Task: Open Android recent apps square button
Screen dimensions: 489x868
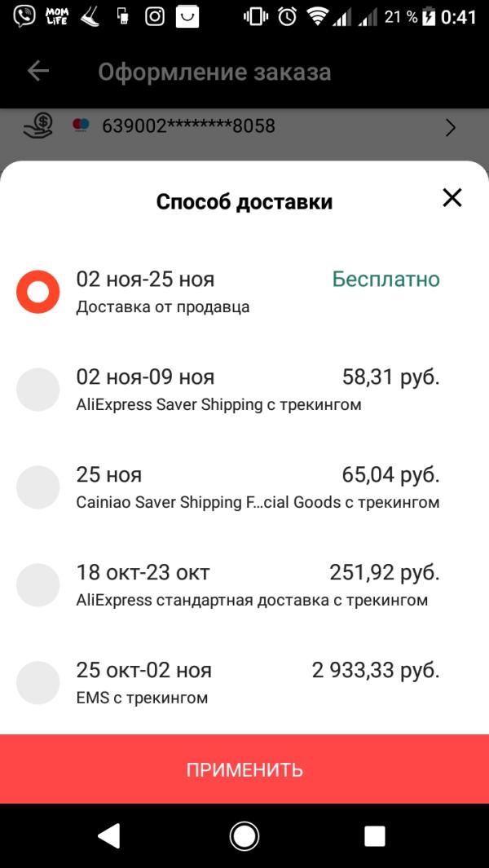Action: (x=374, y=835)
